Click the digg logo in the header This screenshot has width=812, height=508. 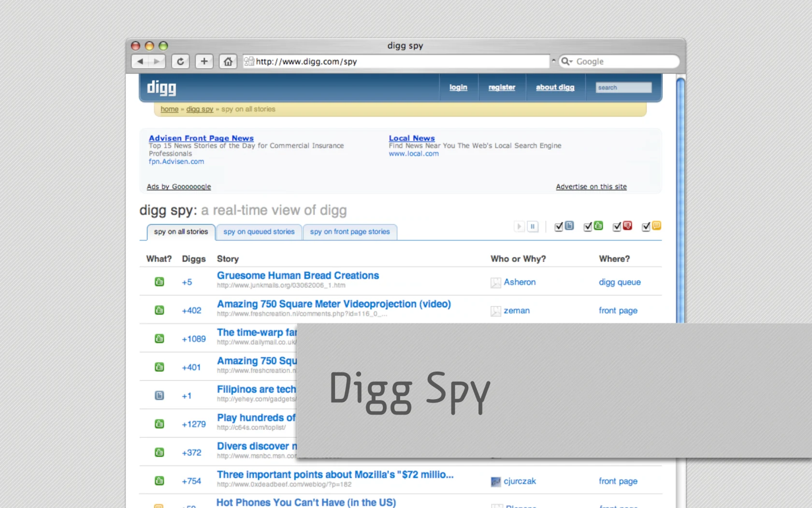[161, 88]
